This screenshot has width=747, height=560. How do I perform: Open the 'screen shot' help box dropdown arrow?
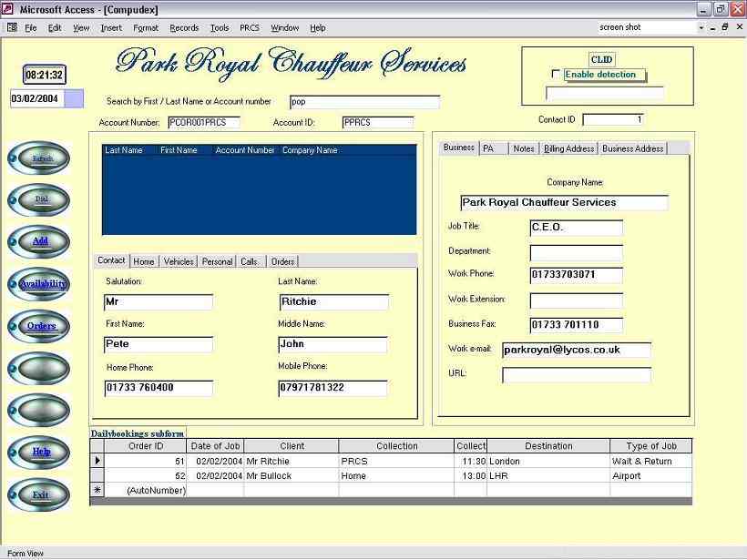pyautogui.click(x=701, y=27)
